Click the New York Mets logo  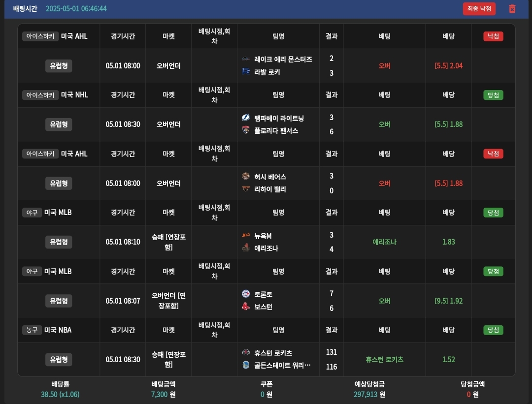246,236
